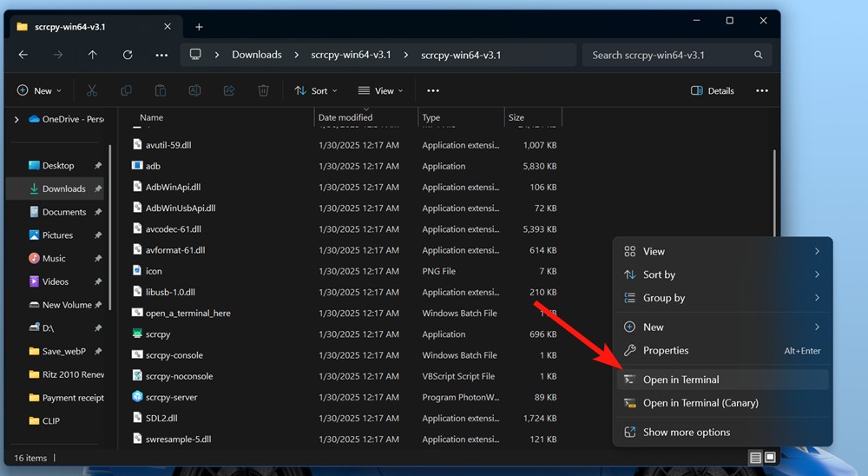Expand the OneDrive tree node
868x476 pixels.
[x=16, y=119]
